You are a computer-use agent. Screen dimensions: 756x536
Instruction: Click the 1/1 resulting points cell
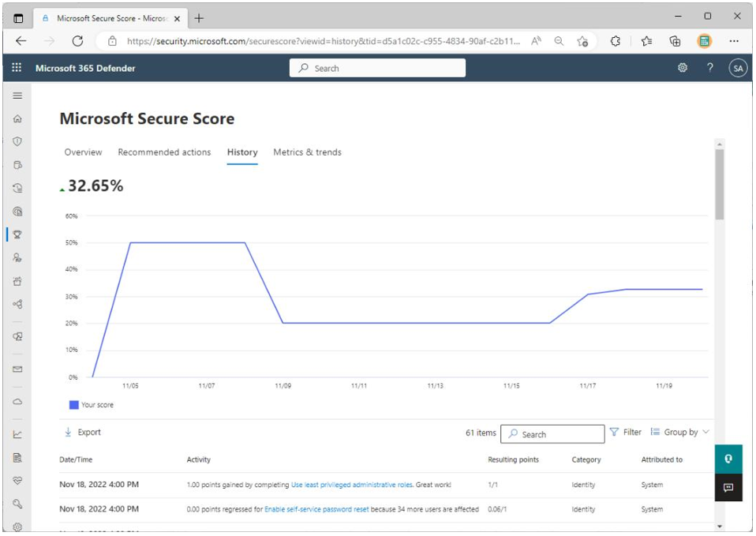tap(492, 485)
